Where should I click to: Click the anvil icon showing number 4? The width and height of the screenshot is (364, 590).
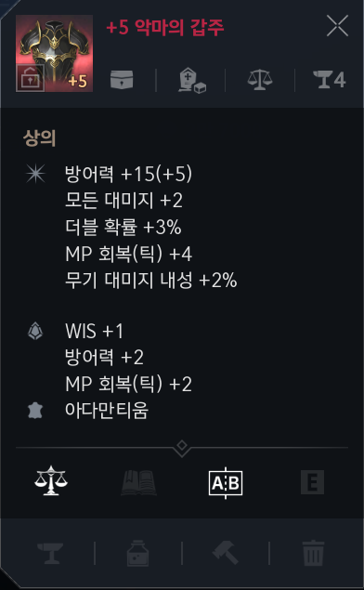point(330,79)
